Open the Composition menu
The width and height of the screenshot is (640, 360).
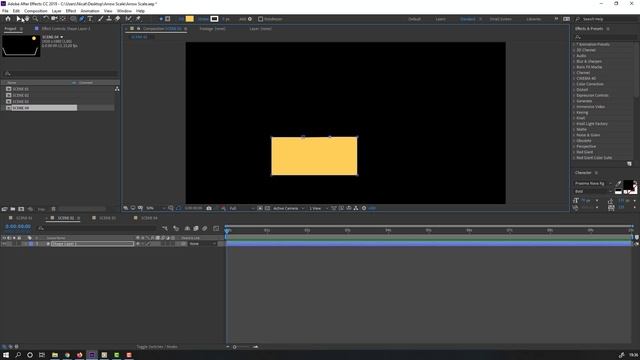[36, 11]
